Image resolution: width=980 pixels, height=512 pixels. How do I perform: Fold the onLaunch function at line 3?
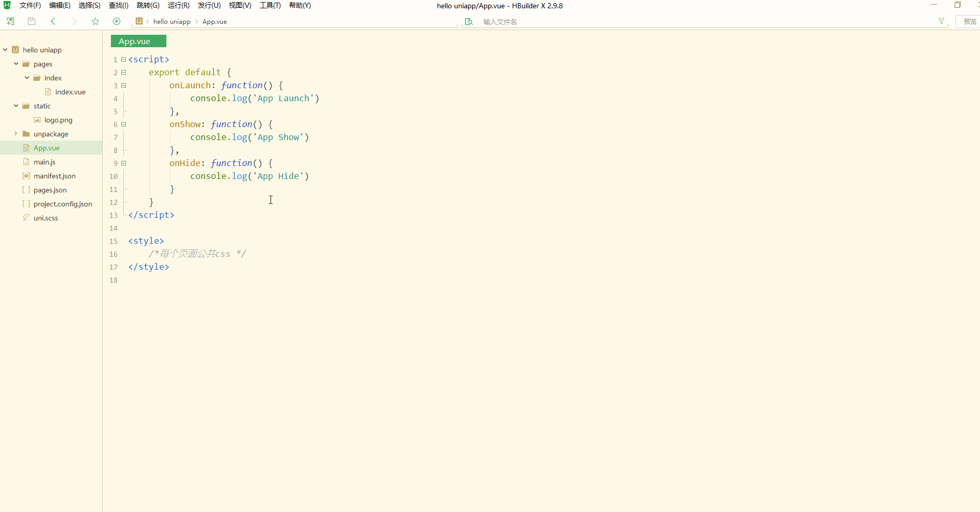coord(124,86)
